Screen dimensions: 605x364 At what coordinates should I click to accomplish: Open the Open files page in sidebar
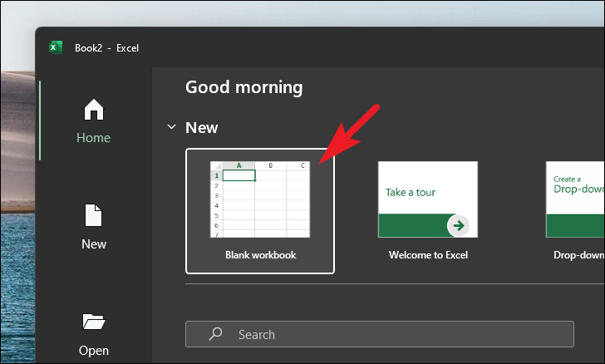tap(93, 334)
